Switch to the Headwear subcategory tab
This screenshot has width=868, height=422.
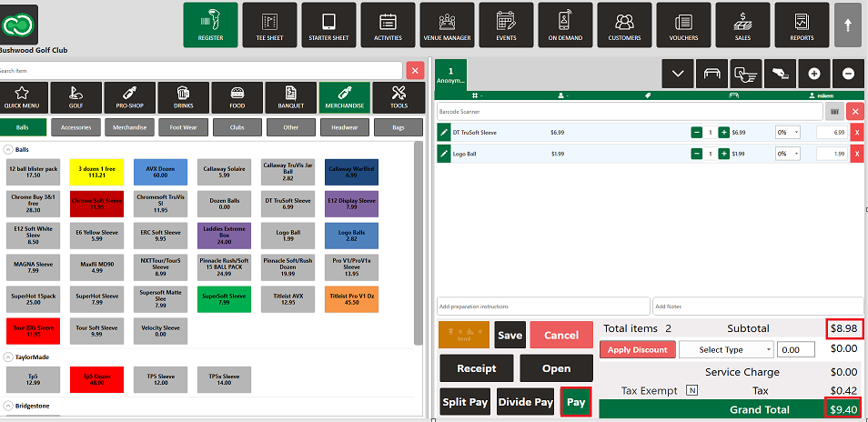344,127
